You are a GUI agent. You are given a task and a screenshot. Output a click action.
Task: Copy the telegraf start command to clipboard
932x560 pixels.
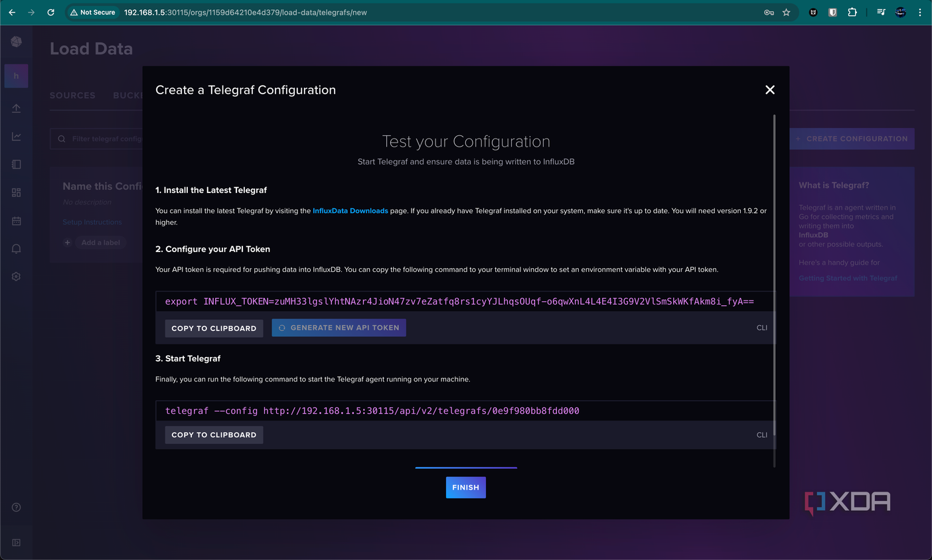click(x=214, y=435)
